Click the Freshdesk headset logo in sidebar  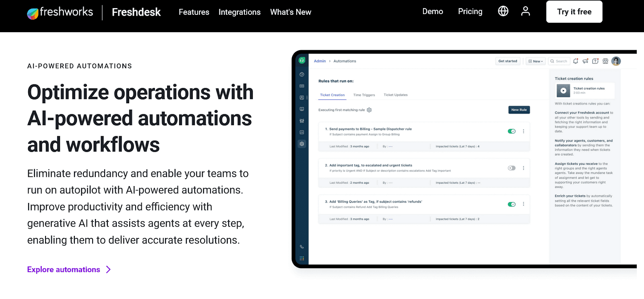click(302, 60)
